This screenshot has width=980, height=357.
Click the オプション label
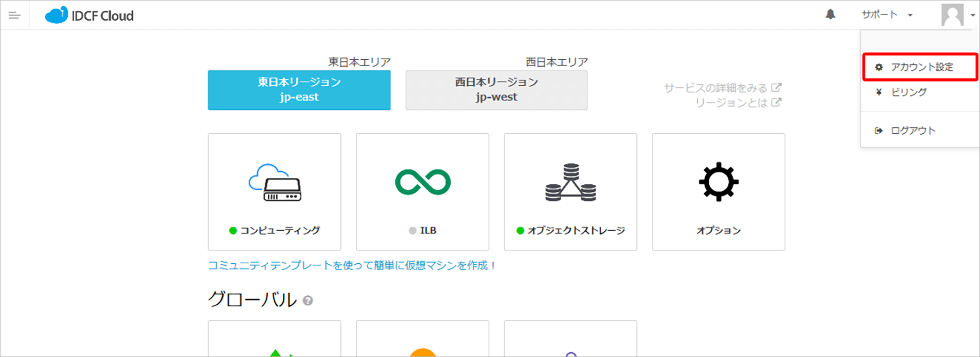point(719,231)
